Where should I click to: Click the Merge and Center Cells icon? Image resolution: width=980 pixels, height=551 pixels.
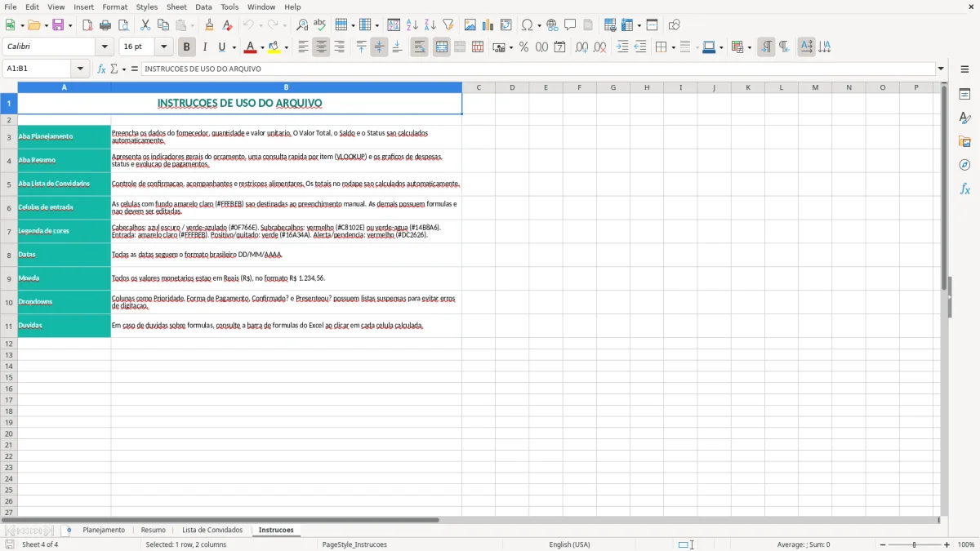coord(442,47)
